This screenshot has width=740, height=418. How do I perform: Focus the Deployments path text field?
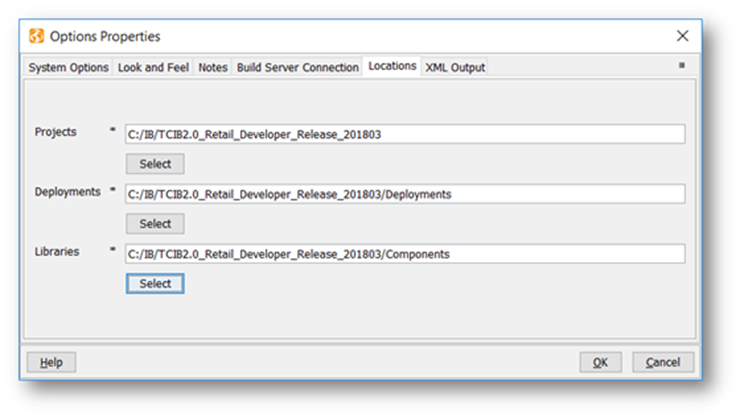[x=405, y=194]
